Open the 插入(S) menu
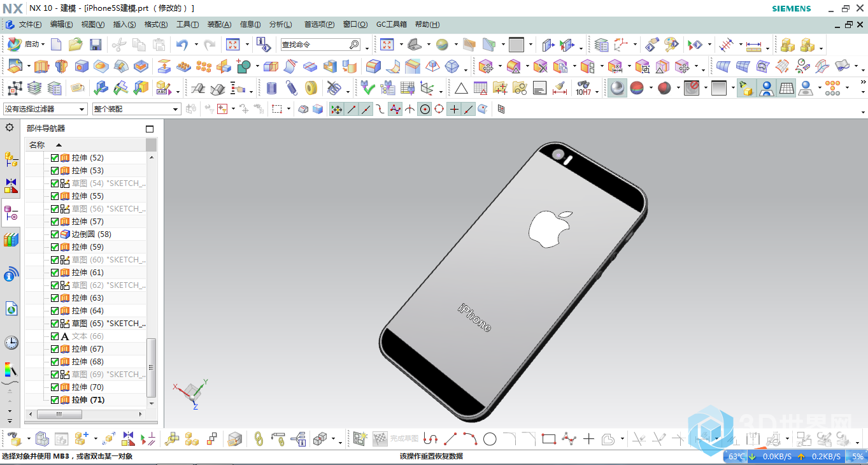This screenshot has height=465, width=868. [x=124, y=24]
